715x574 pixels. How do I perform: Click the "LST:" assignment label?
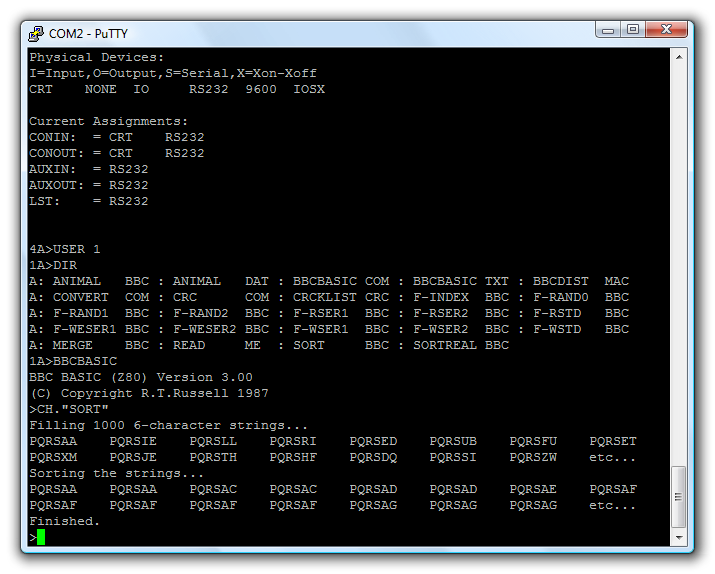pos(45,201)
